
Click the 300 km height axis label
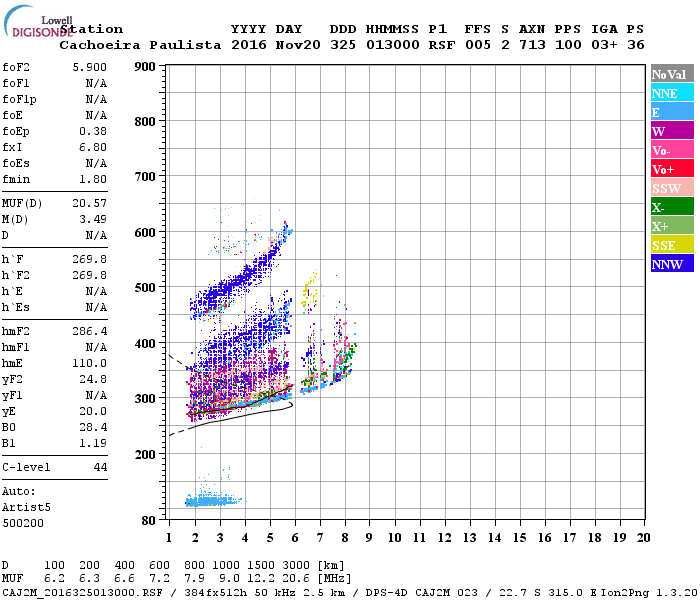pyautogui.click(x=145, y=398)
